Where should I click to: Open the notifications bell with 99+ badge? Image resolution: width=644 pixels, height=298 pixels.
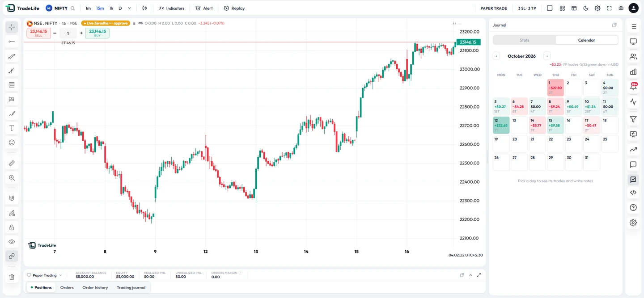tap(633, 86)
